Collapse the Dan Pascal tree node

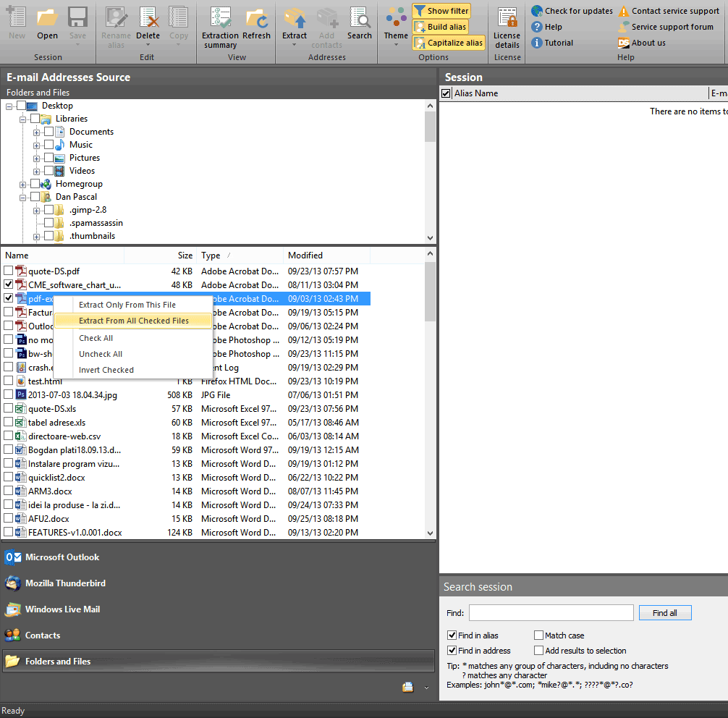pyautogui.click(x=22, y=198)
